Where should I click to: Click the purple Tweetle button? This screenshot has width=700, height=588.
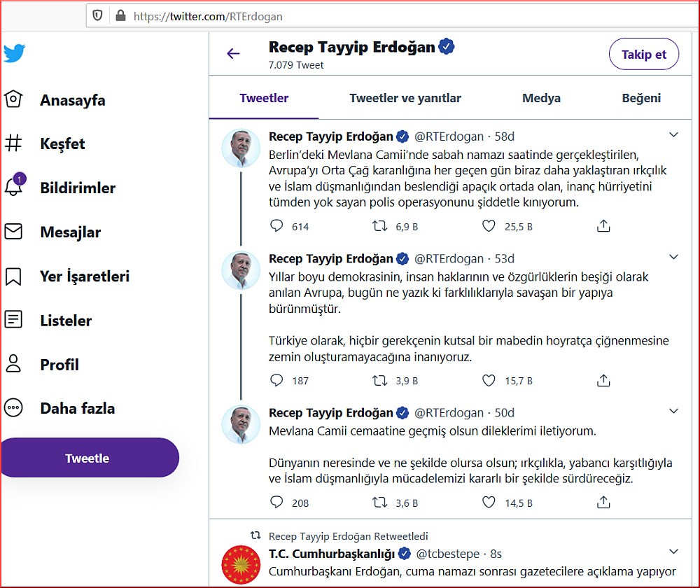click(90, 458)
